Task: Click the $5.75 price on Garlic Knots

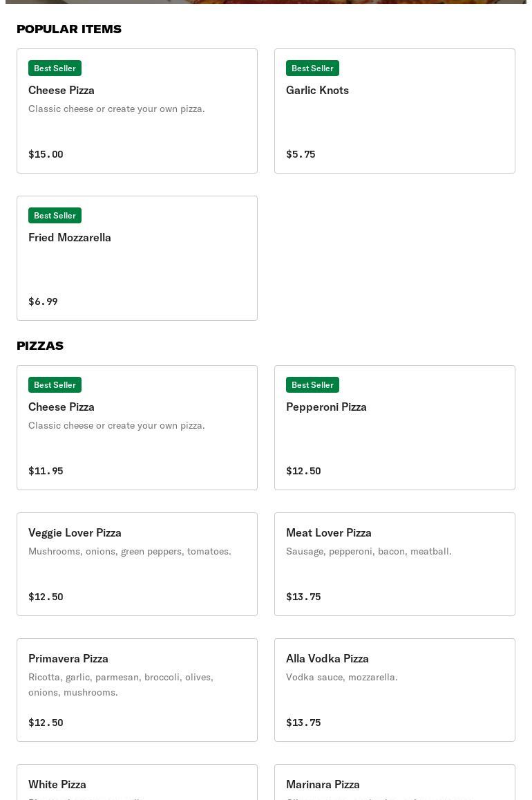Action: click(x=301, y=154)
